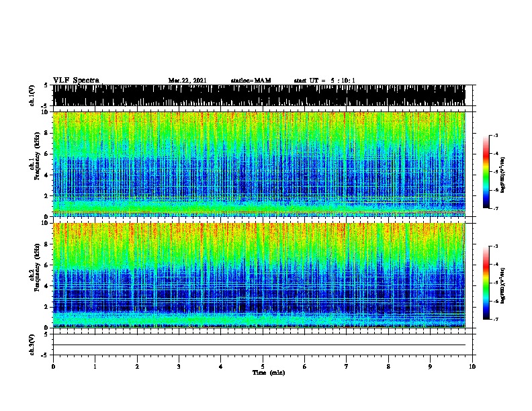Screen dimensions: 532x411
Task: Click the ch.2 spectrogram color scale bar
Action: tap(486, 283)
